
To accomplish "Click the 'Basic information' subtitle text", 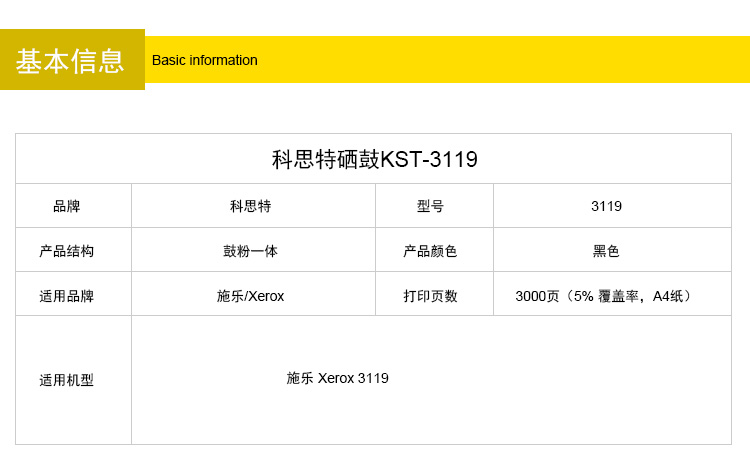I will [204, 60].
